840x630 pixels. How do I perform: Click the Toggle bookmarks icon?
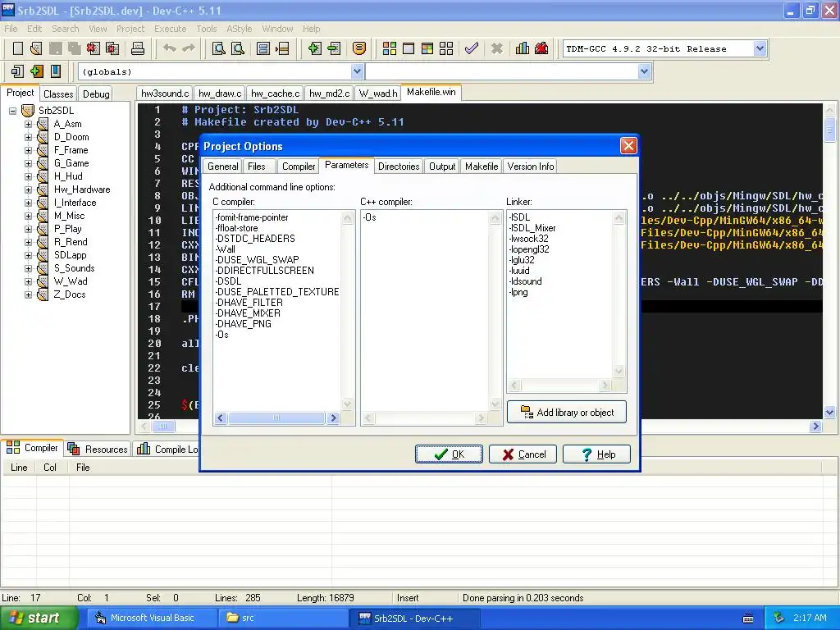click(x=55, y=71)
